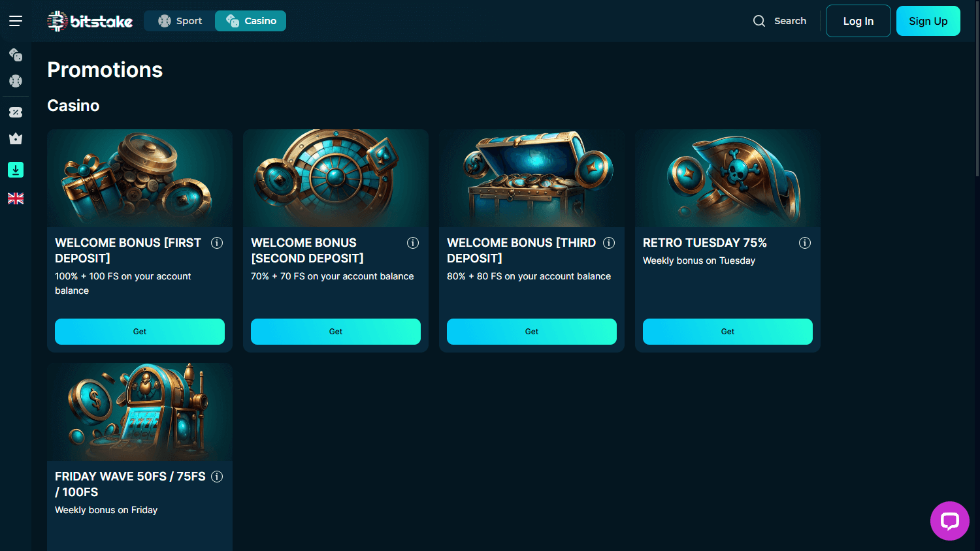This screenshot has height=551, width=980.
Task: Switch to the Casino tab
Action: [250, 20]
